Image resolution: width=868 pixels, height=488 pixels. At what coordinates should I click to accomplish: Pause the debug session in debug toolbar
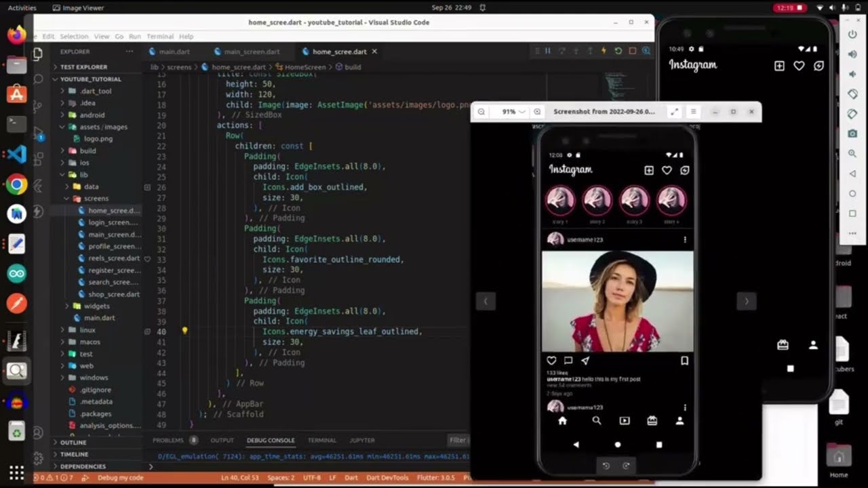pyautogui.click(x=548, y=51)
